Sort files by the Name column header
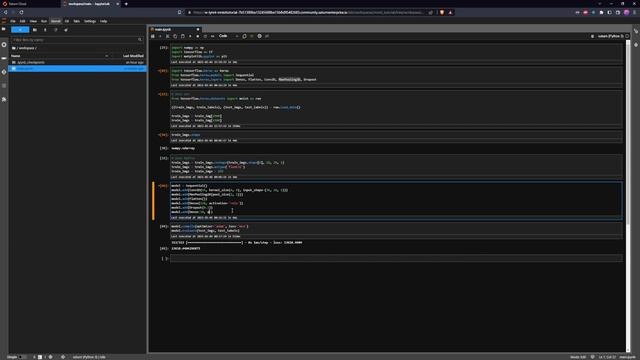 pyautogui.click(x=16, y=56)
